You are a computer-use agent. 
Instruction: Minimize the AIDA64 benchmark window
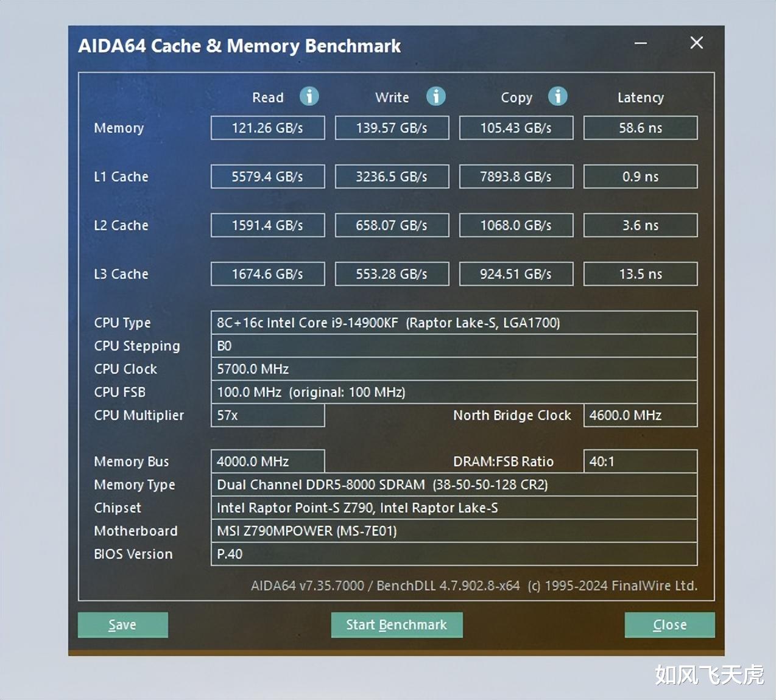tap(640, 43)
